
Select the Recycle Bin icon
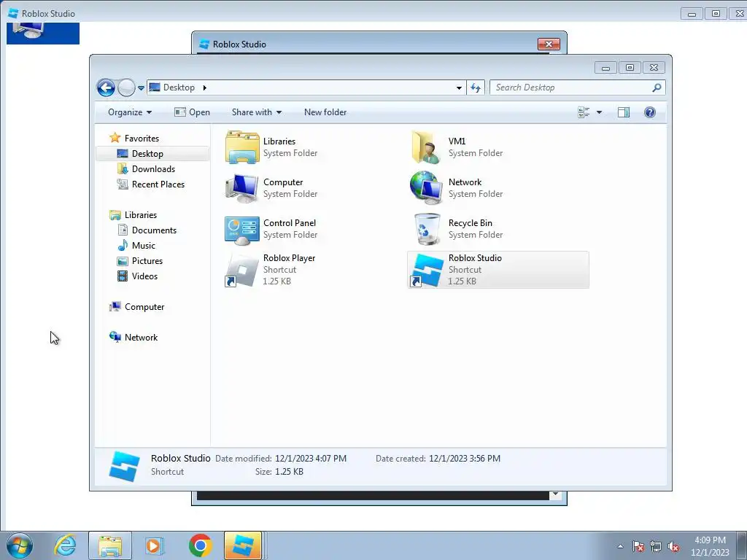(x=427, y=229)
